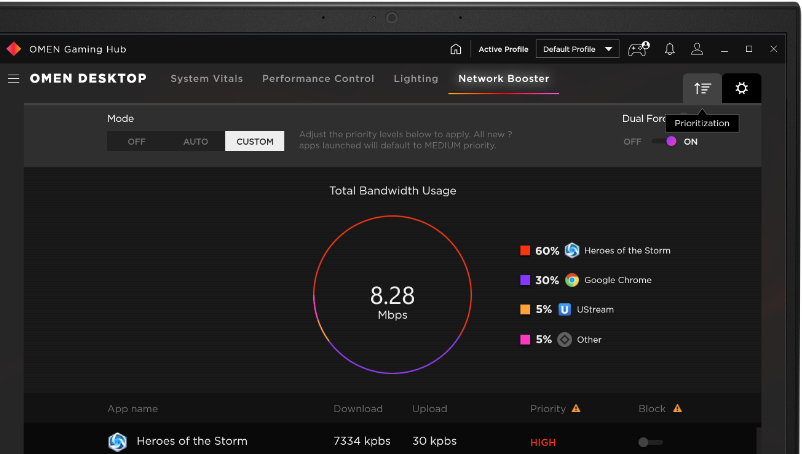
Task: Click the OMEN DESKTOP title
Action: (88, 79)
